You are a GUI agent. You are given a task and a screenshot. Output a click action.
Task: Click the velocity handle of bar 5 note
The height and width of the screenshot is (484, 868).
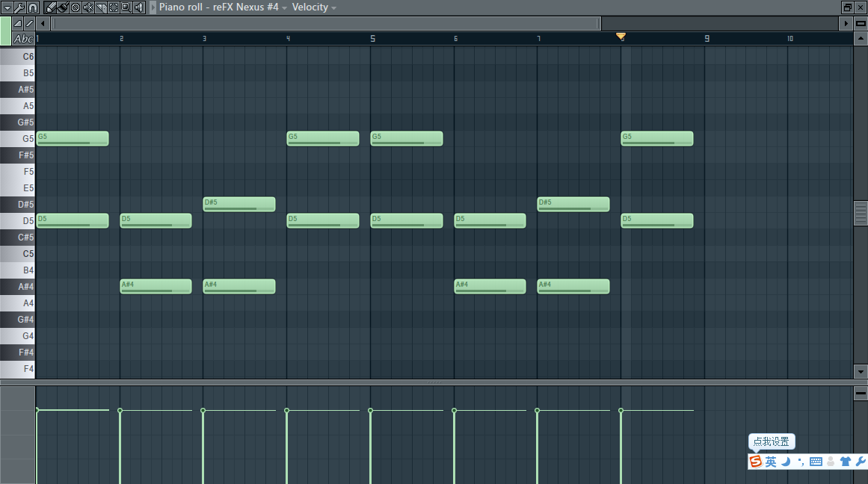click(370, 411)
